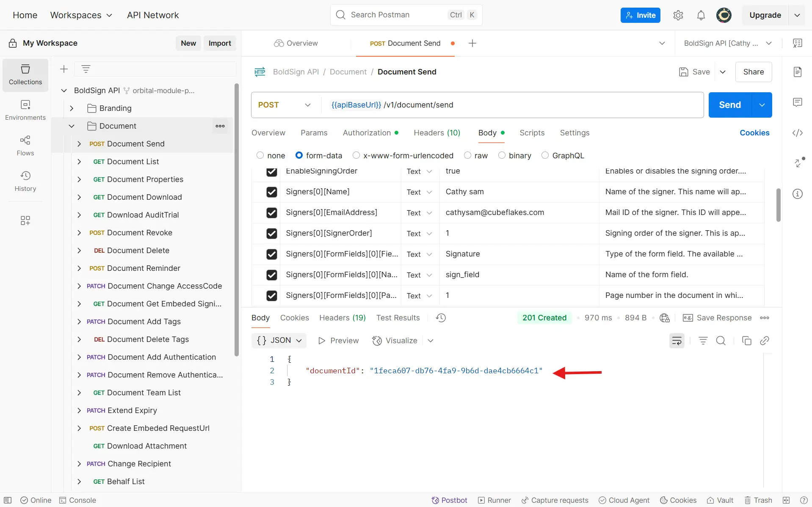Uncheck the Signers[0][Name] row checkbox
The image size is (812, 507).
pyautogui.click(x=272, y=192)
